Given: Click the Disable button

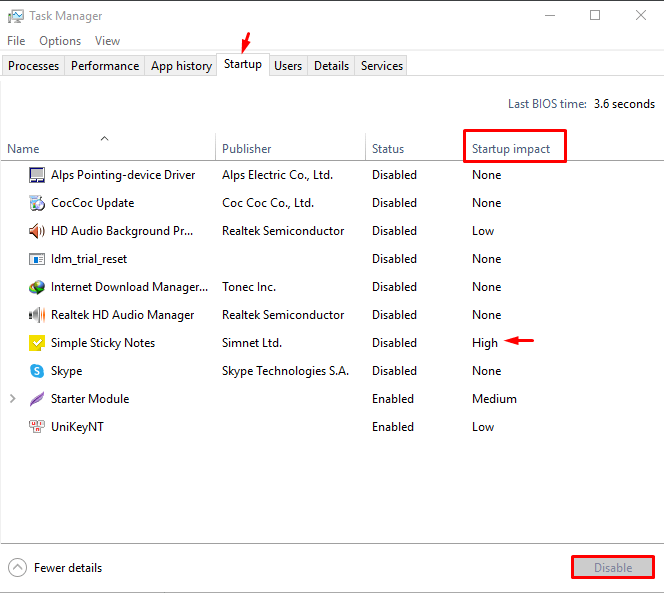Looking at the screenshot, I should [613, 567].
